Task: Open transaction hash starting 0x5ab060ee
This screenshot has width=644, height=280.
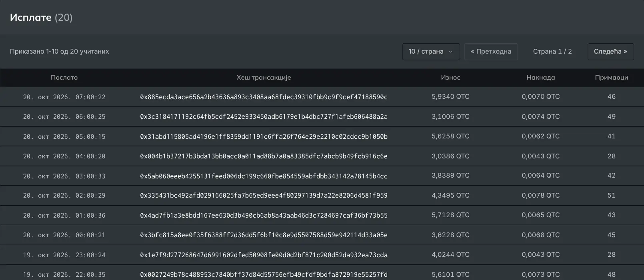Action: 264,176
